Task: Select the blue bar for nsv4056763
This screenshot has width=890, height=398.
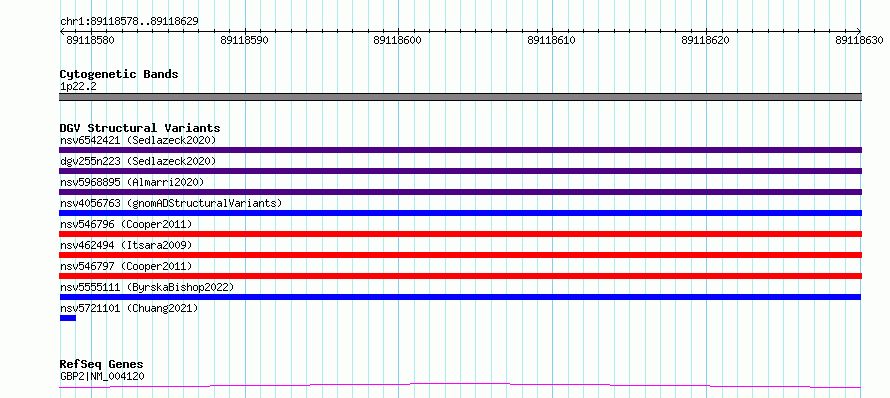Action: click(x=460, y=213)
